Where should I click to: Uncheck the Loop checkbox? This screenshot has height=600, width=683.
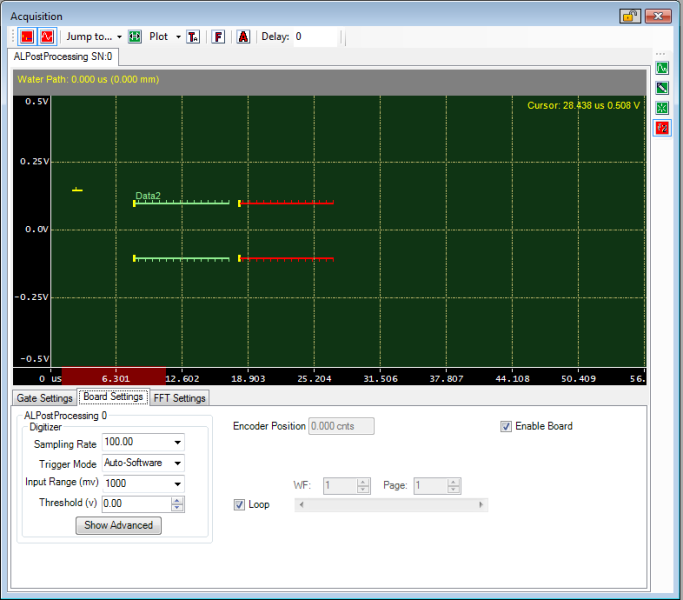click(x=239, y=504)
